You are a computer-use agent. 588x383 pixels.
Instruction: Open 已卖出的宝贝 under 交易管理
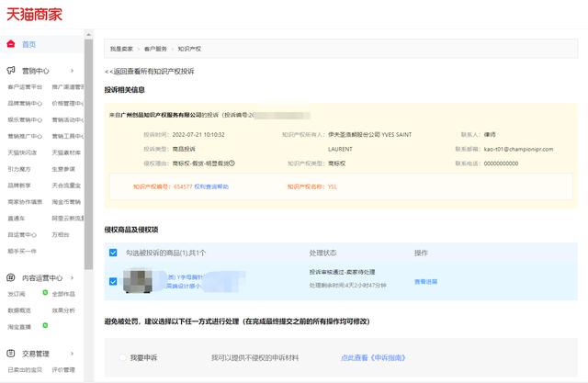[25, 370]
